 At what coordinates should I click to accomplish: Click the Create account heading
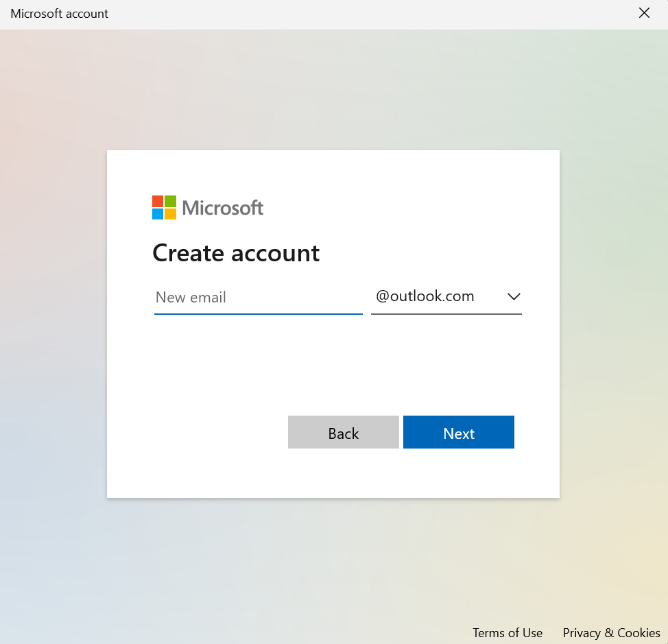(236, 253)
